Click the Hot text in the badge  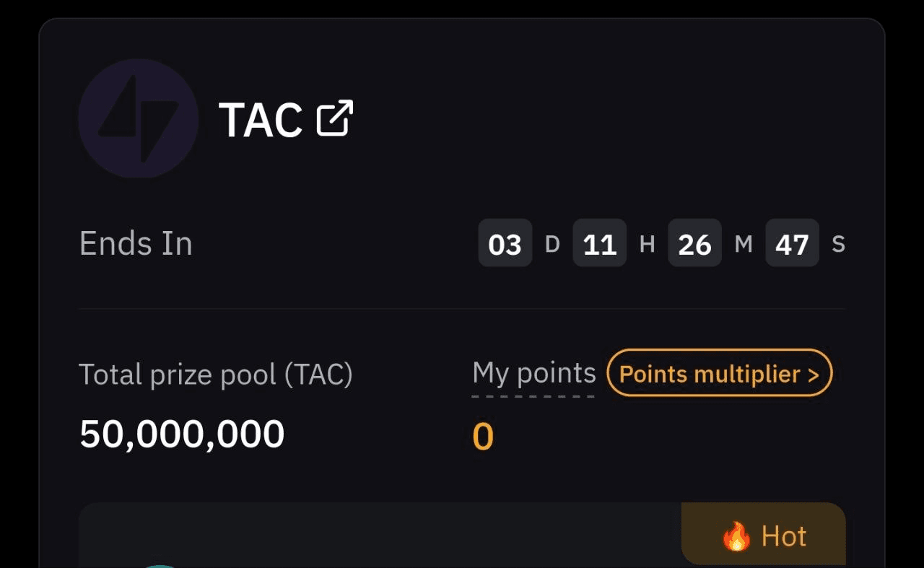click(x=784, y=536)
